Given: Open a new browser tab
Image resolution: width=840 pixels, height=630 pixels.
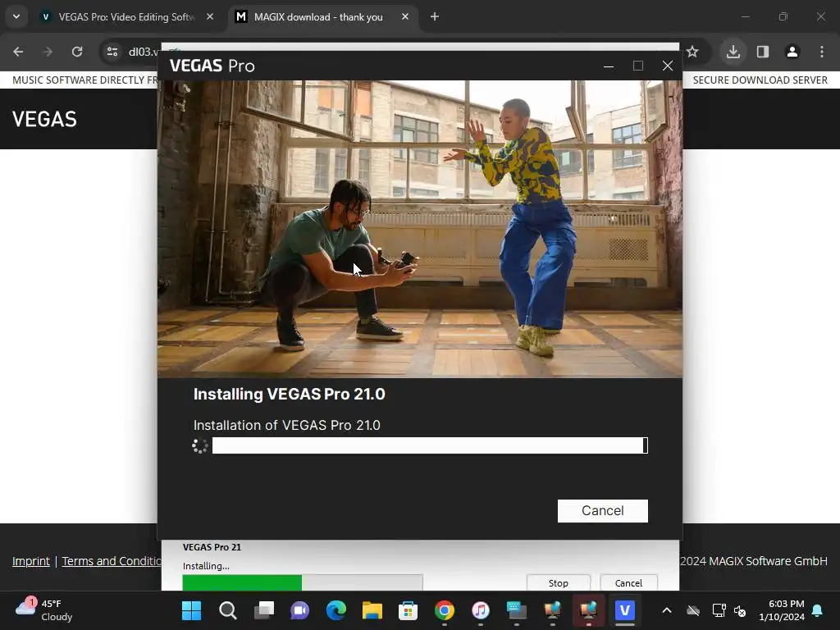Looking at the screenshot, I should point(435,17).
